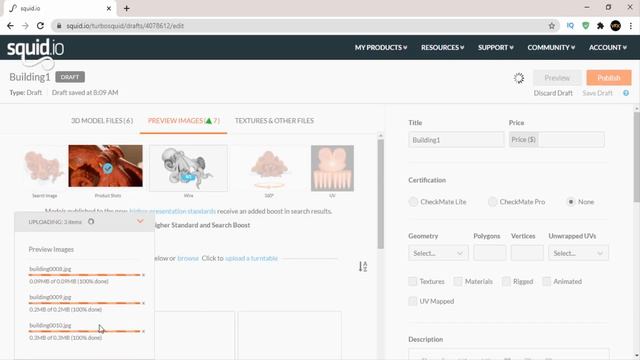Click the upload a turntable link
The width and height of the screenshot is (640, 360).
click(251, 258)
